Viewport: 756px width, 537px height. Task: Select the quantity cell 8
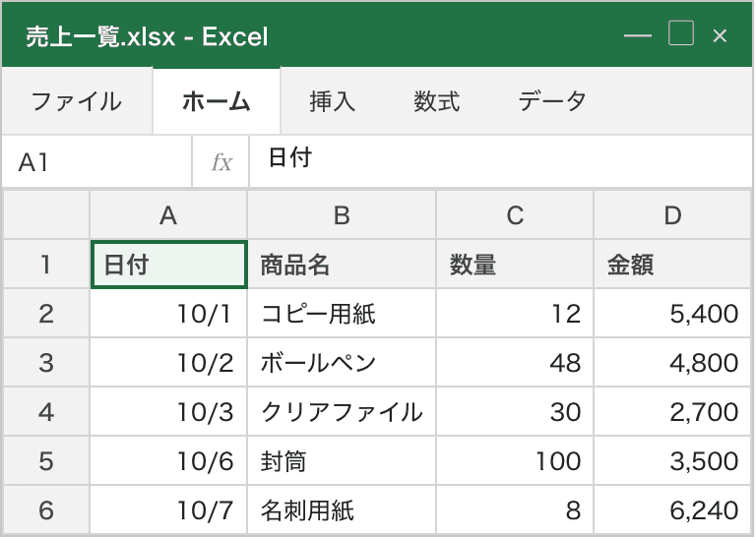click(x=515, y=509)
